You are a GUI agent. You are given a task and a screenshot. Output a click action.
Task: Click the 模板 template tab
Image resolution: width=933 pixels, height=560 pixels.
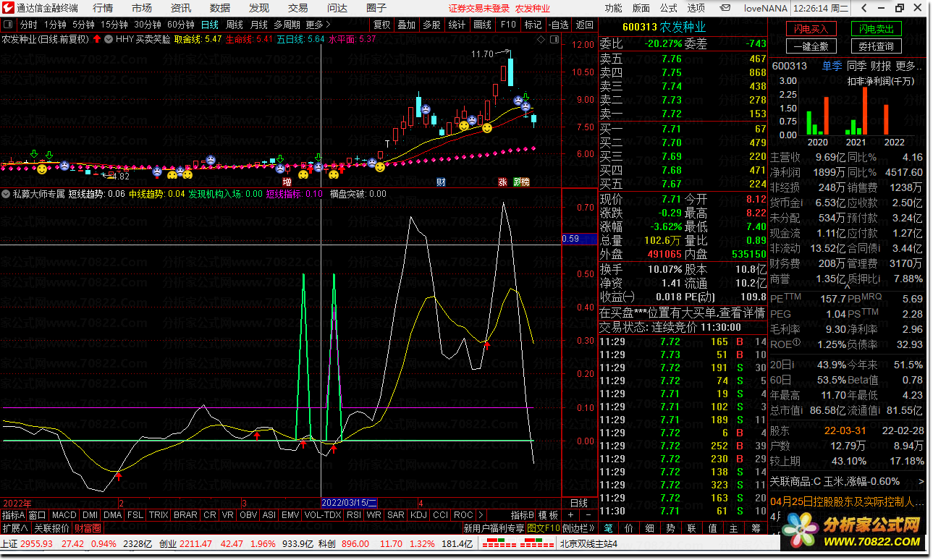point(548,515)
